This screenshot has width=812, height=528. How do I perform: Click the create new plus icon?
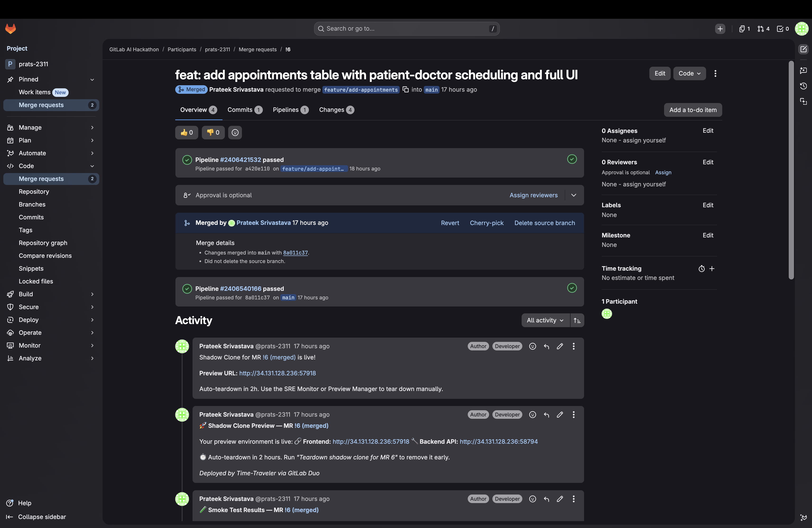[720, 29]
